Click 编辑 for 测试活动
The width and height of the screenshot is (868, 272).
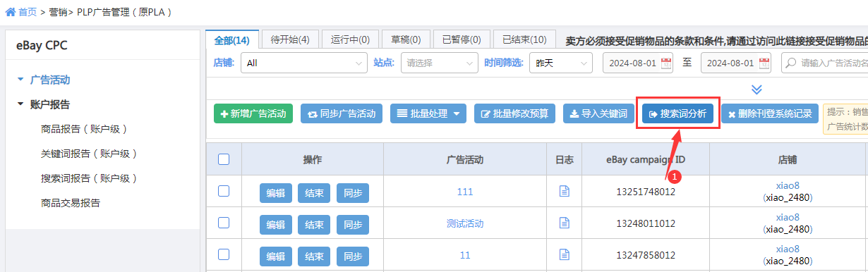coord(276,225)
